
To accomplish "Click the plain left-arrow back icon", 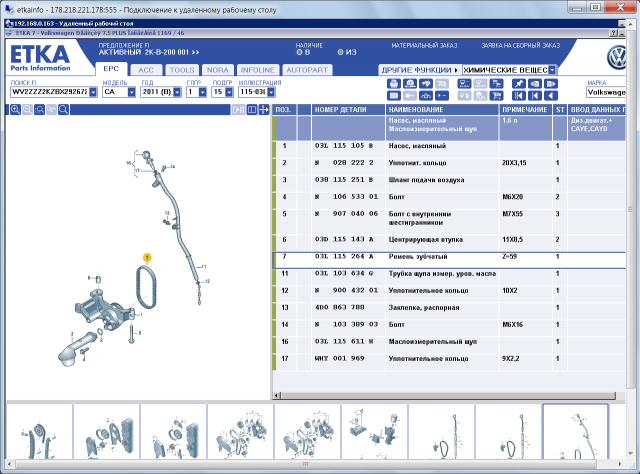I will [551, 96].
